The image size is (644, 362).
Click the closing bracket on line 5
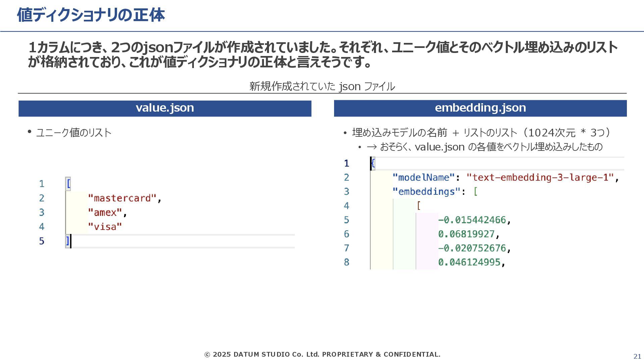point(68,241)
